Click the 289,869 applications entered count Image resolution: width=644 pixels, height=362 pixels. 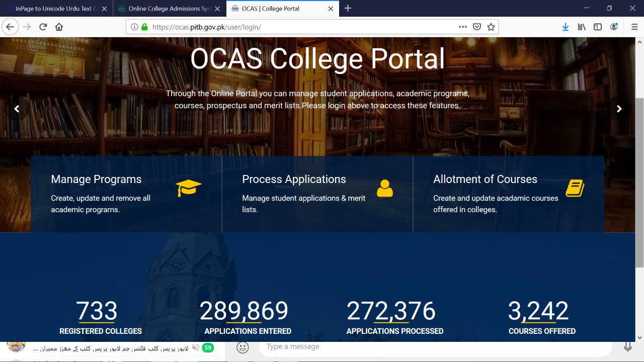(244, 311)
